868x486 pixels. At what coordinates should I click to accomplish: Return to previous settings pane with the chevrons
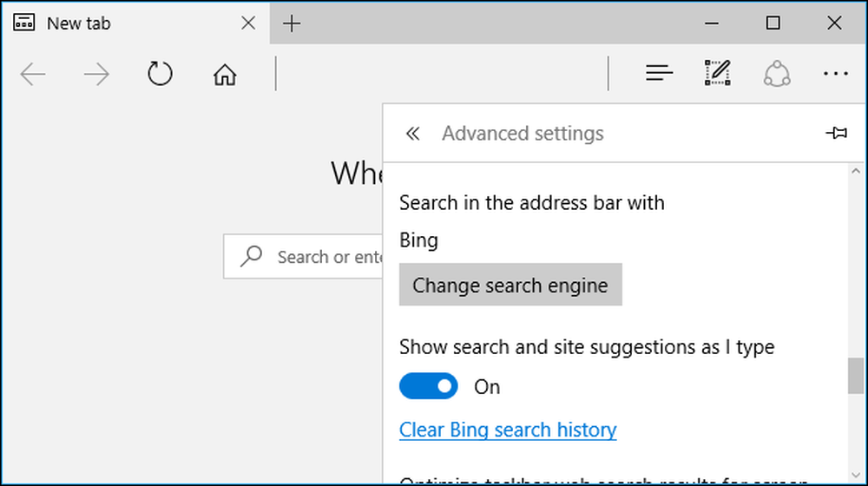click(x=412, y=134)
